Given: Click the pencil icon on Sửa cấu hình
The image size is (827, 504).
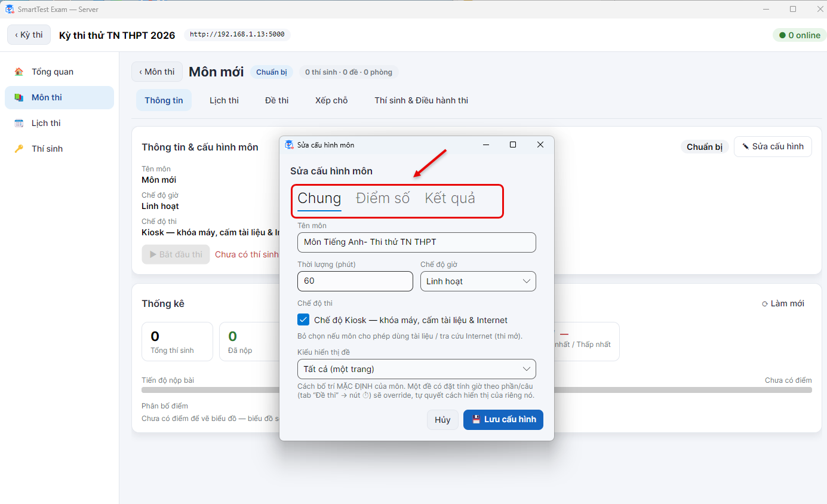Looking at the screenshot, I should 745,146.
